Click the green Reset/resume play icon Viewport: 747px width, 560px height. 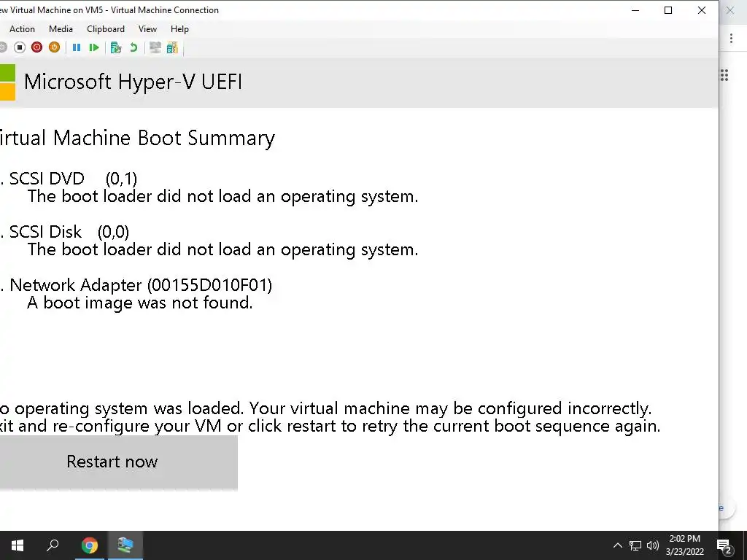[x=94, y=47]
